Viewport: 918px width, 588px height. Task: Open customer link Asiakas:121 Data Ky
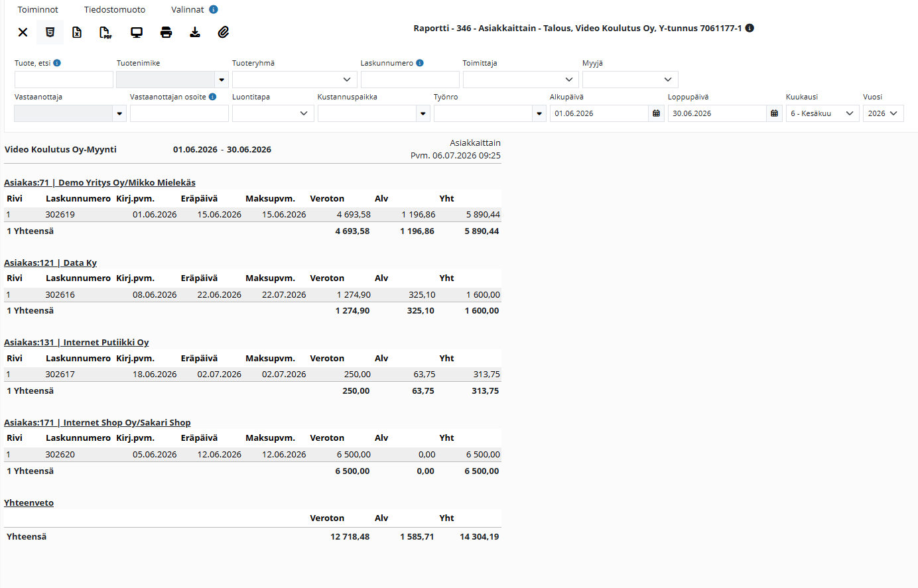[x=50, y=263]
